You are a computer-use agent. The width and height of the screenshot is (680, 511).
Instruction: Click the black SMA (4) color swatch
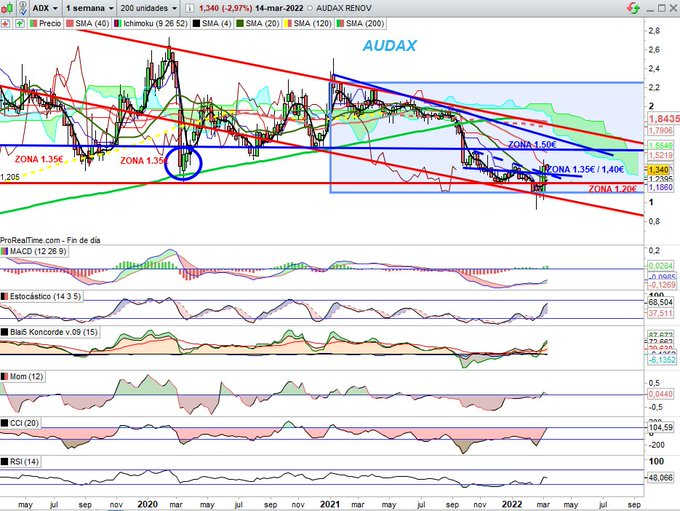pos(196,23)
